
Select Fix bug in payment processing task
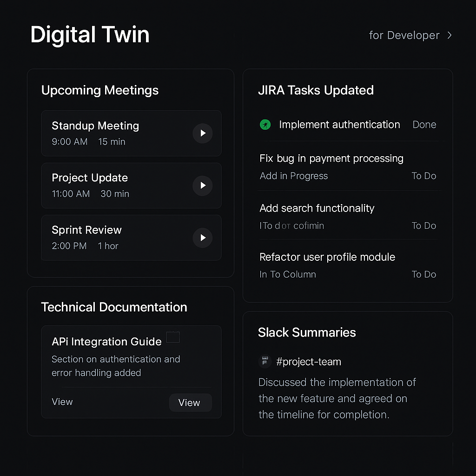pos(331,159)
